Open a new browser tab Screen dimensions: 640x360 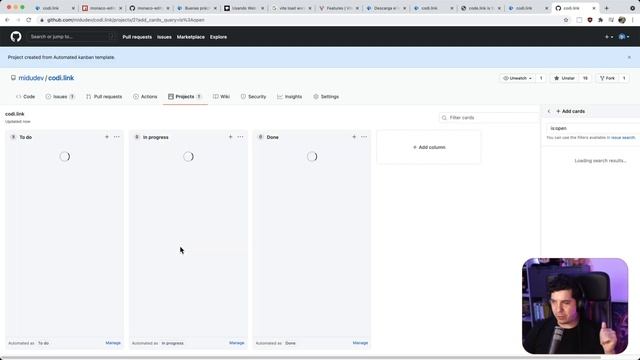pyautogui.click(x=607, y=8)
